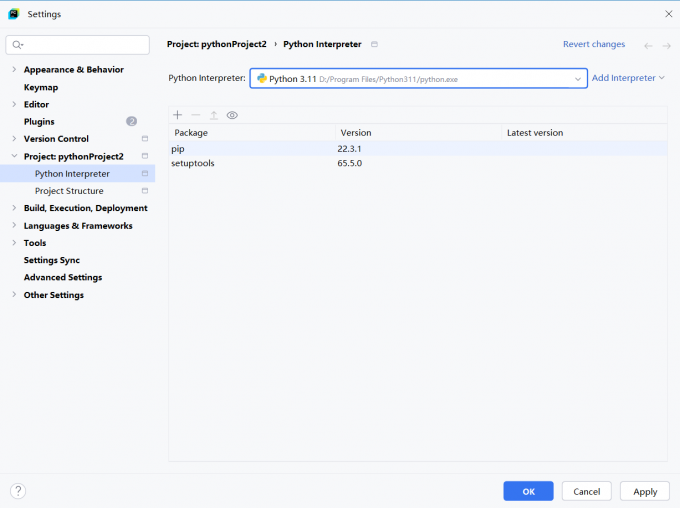Expand the Version Control section
Screen dimensions: 680x508
coord(14,139)
